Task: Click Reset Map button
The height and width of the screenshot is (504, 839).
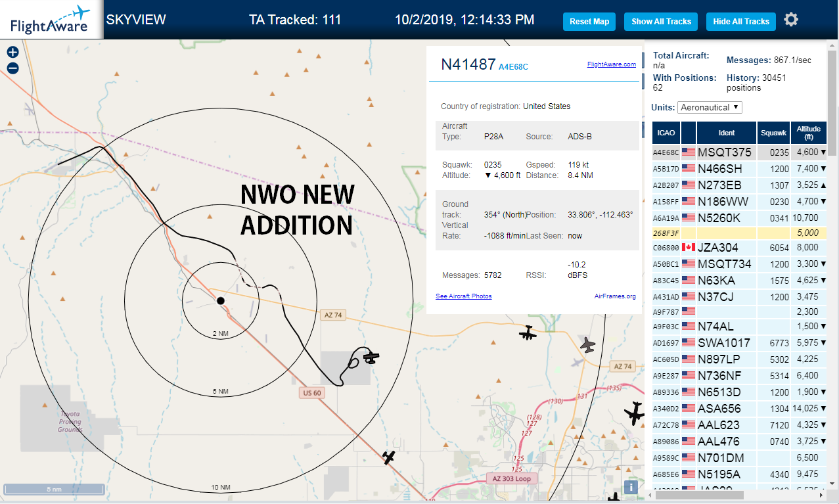Action: pos(589,22)
